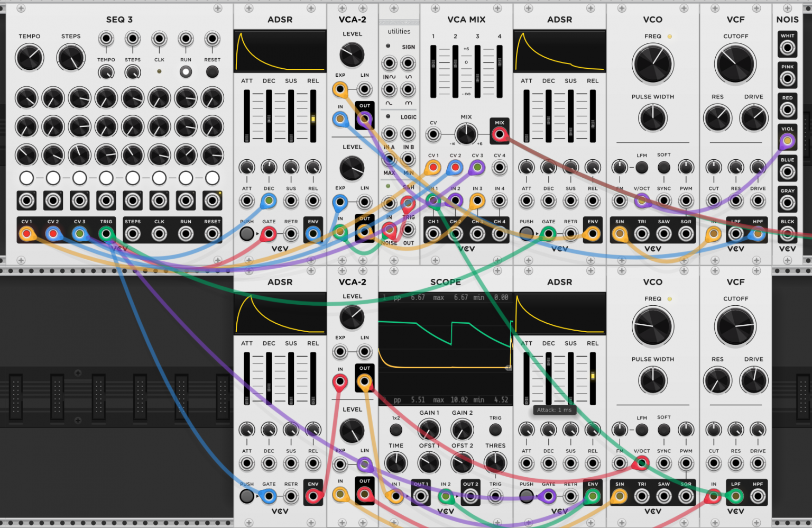Click the bottom-row VCO FREQ knob
Screen dimensions: 812x528
point(653,326)
